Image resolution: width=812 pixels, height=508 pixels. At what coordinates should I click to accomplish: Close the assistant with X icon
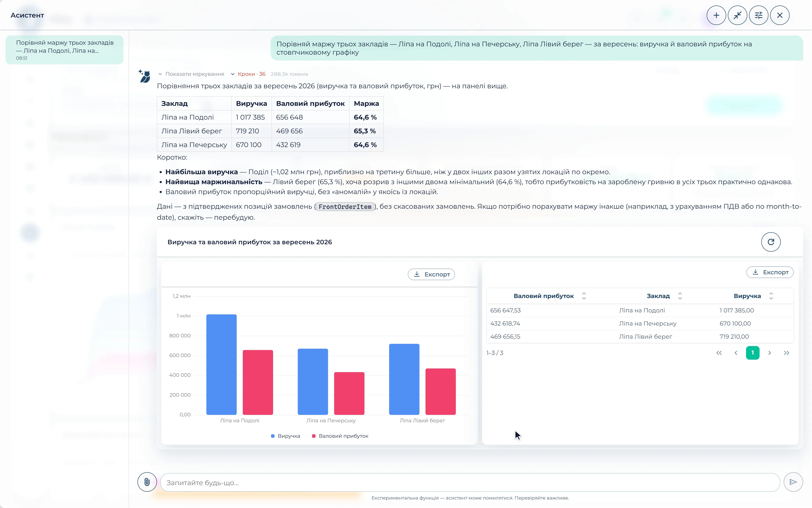779,15
